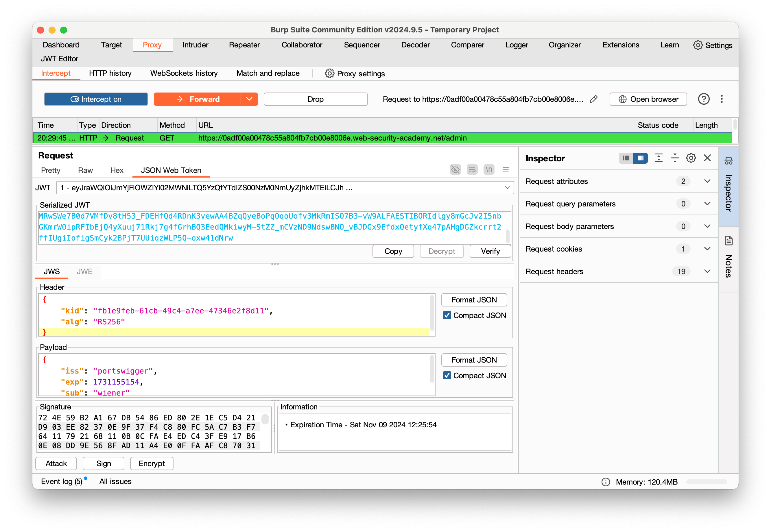
Task: Click the Attack button
Action: [56, 464]
